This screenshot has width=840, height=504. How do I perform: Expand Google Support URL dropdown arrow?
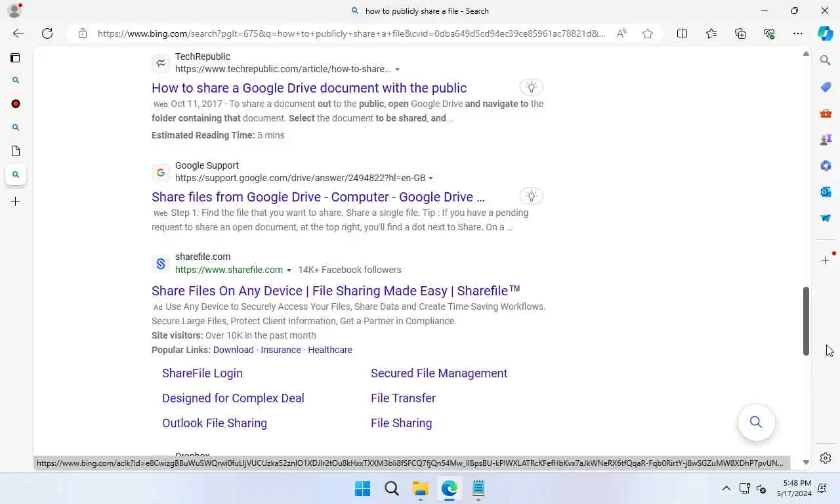[x=430, y=178]
